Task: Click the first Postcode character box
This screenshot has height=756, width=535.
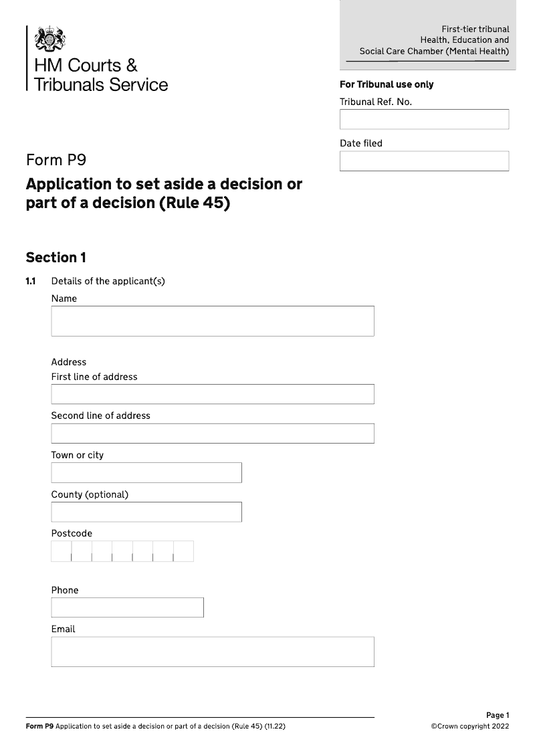Action: (62, 551)
